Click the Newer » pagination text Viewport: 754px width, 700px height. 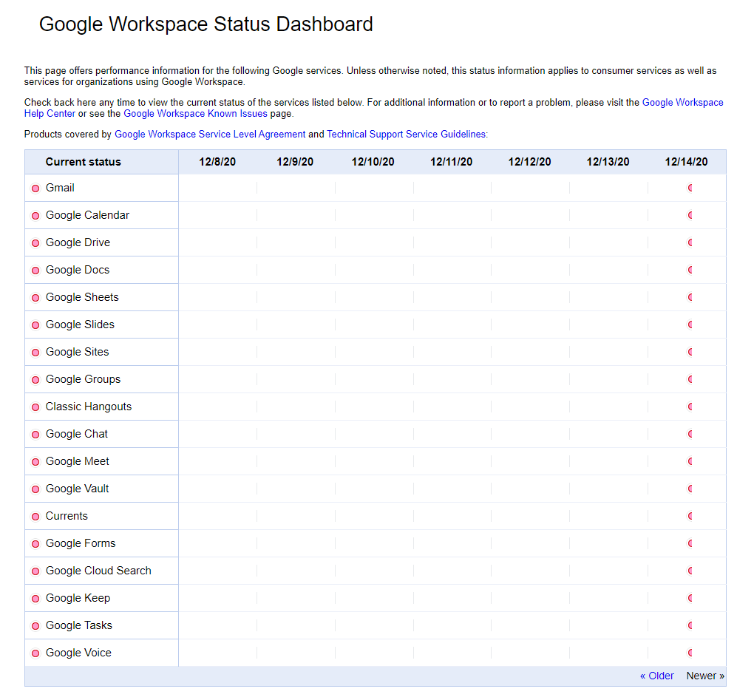pos(705,676)
